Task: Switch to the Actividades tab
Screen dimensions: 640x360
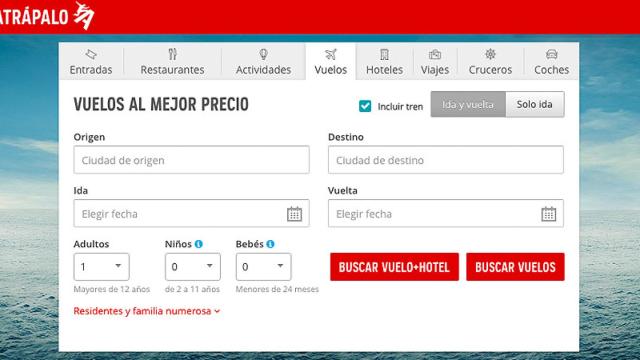Action: point(264,61)
